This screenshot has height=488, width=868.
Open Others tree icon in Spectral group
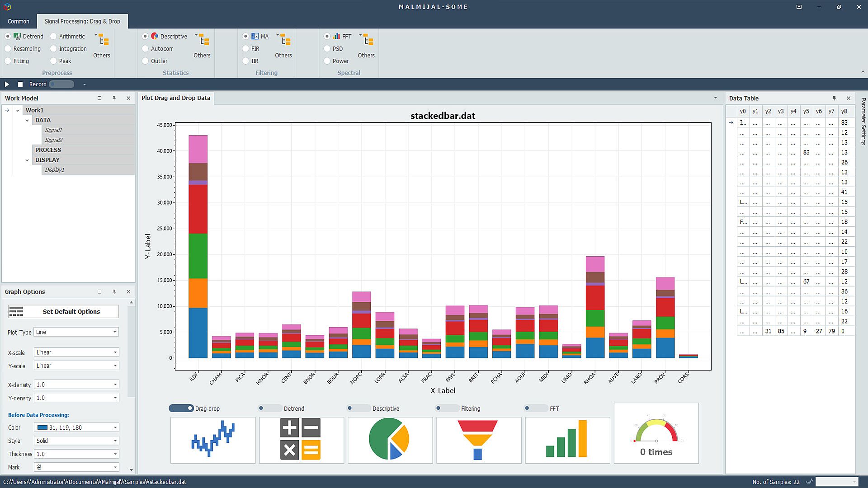tap(368, 41)
